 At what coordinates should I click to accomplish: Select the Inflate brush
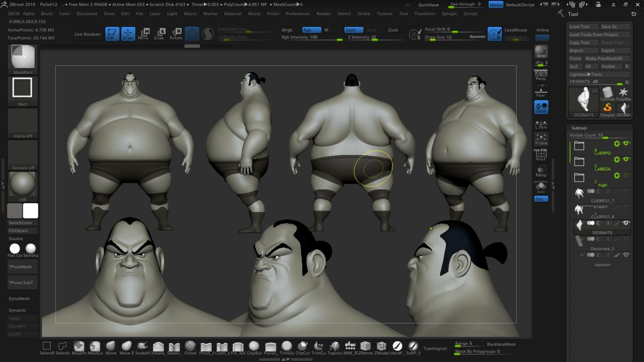point(158,348)
